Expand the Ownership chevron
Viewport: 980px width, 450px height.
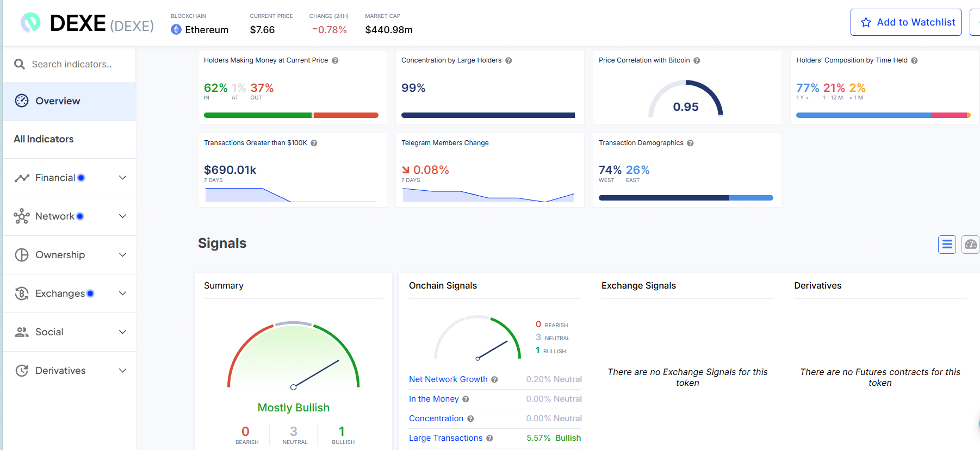(123, 255)
